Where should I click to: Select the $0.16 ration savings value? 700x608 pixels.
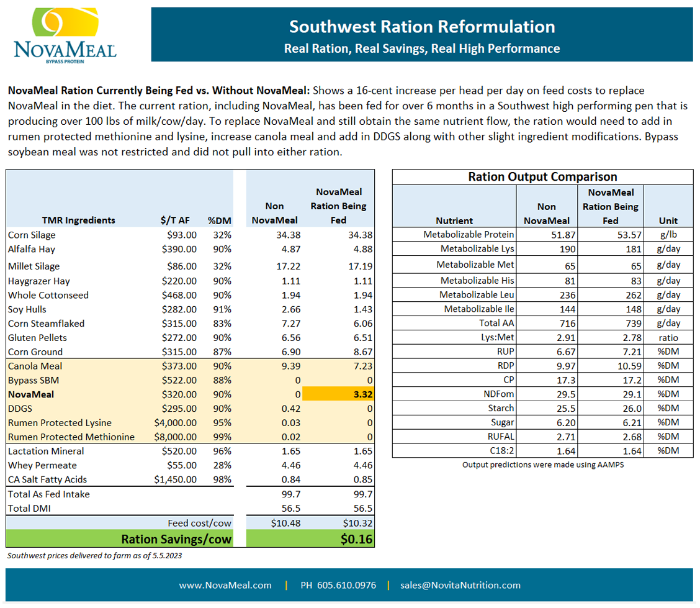[x=356, y=539]
